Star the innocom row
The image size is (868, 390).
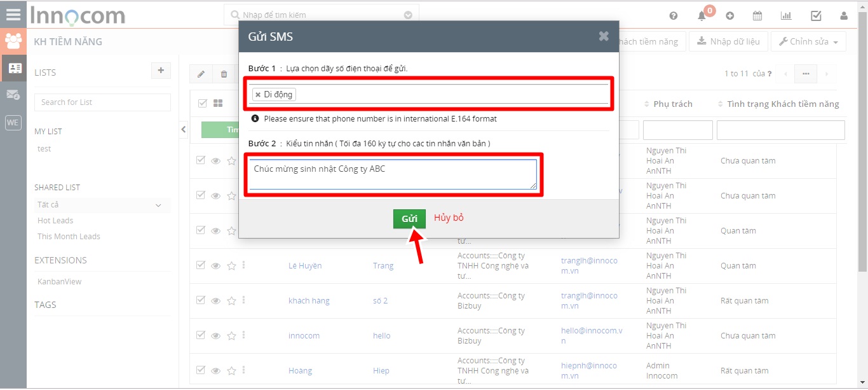click(x=231, y=336)
